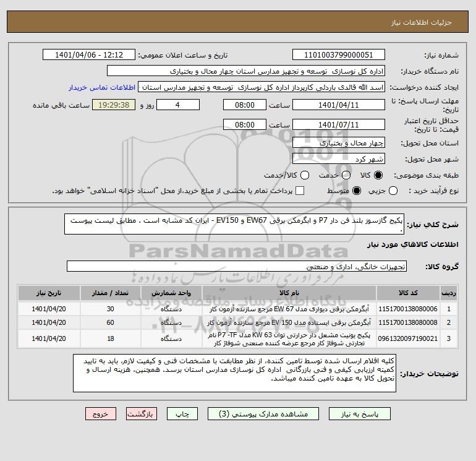The height and width of the screenshot is (461, 476).
Task: Click product code 1151700138080006
Action: pyautogui.click(x=408, y=309)
